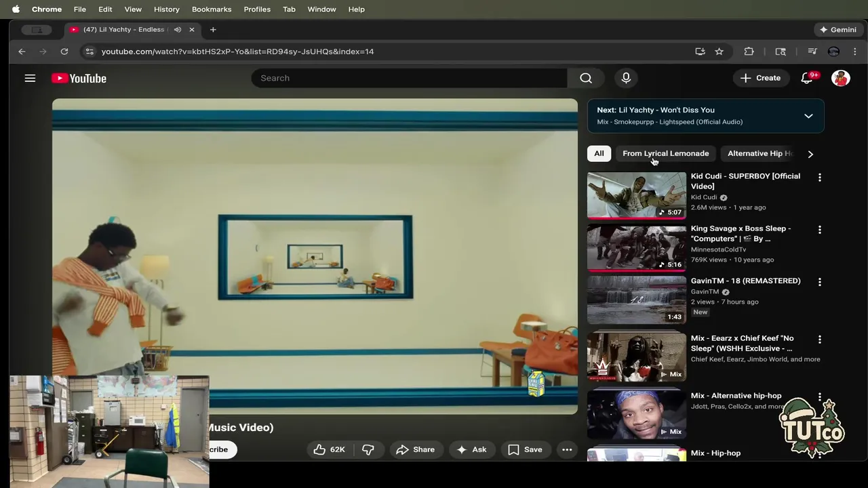Image resolution: width=868 pixels, height=488 pixels.
Task: Click the title GavinTM - 18 (REMASTERED)
Action: [745, 281]
